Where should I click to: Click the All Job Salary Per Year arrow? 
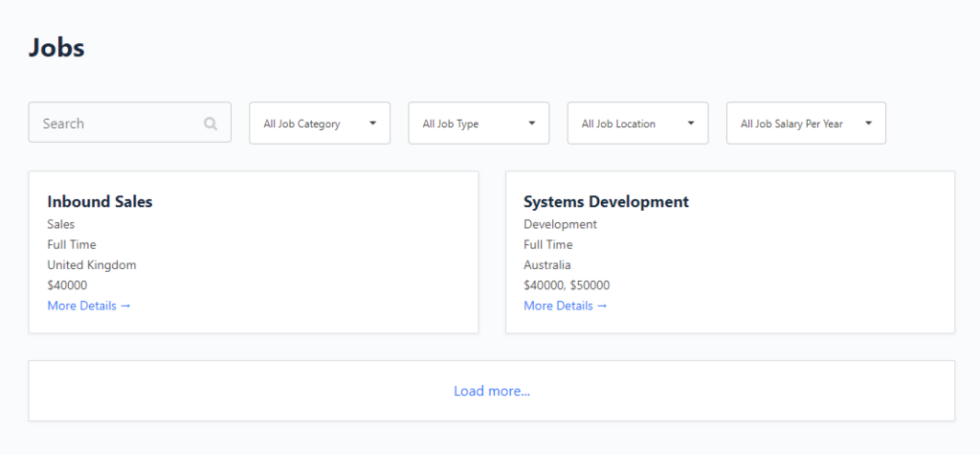[x=868, y=124]
